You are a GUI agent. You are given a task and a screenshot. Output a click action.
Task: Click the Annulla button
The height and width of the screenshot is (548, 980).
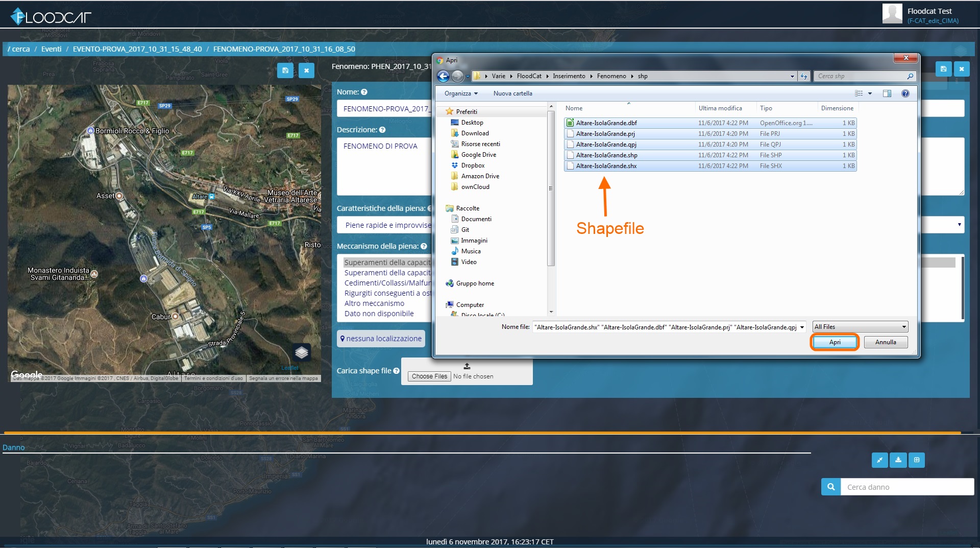point(886,342)
